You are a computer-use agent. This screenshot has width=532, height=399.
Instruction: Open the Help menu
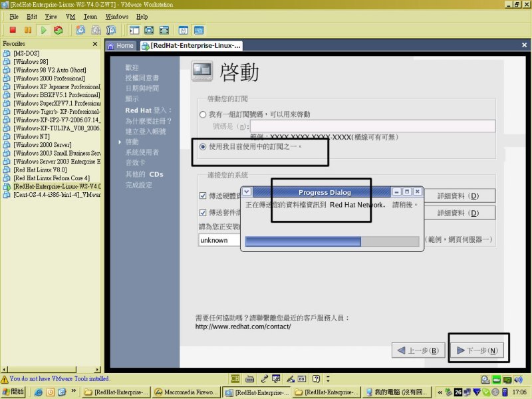click(x=142, y=17)
